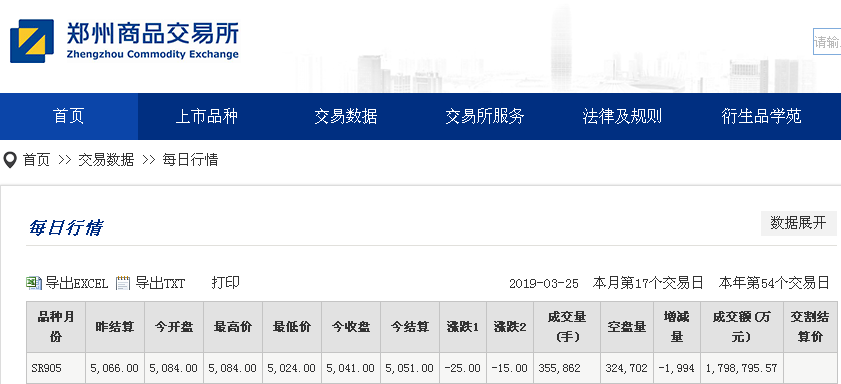Click the 交割结算价 column header

[x=810, y=327]
